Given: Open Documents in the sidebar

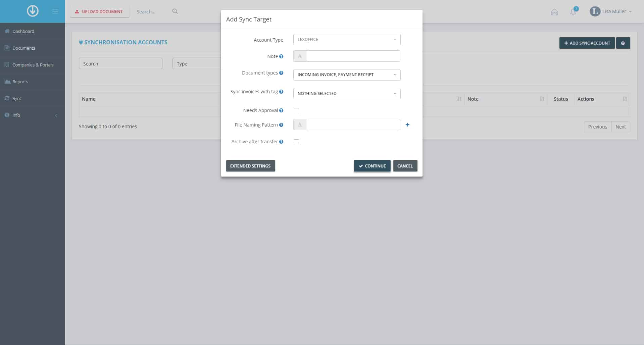Looking at the screenshot, I should 33,48.
